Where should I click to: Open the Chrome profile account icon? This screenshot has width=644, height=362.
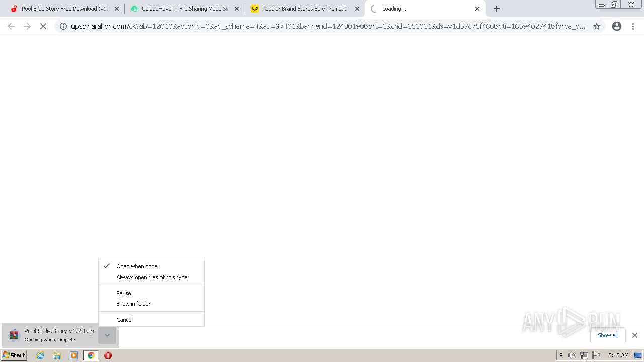[x=617, y=26]
